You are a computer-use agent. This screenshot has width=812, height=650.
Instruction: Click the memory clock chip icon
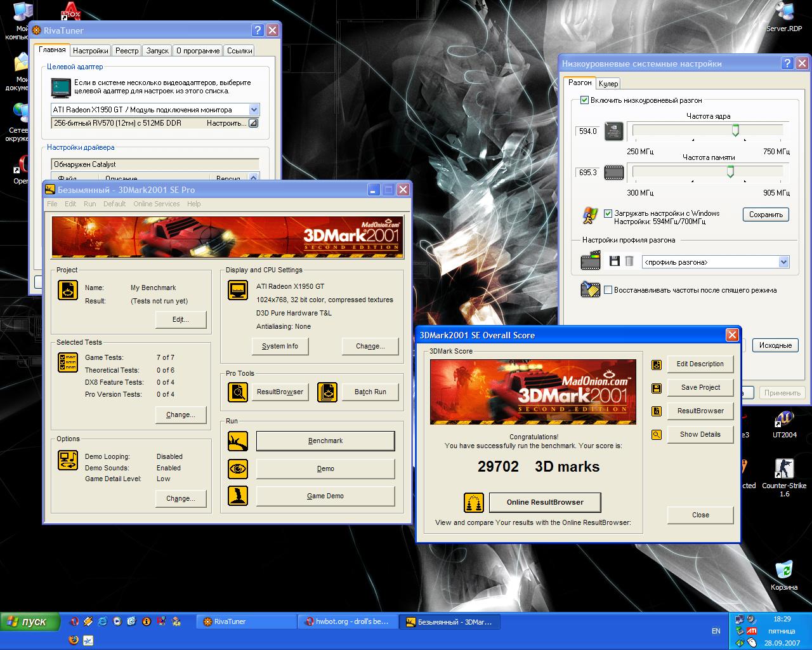tap(614, 172)
